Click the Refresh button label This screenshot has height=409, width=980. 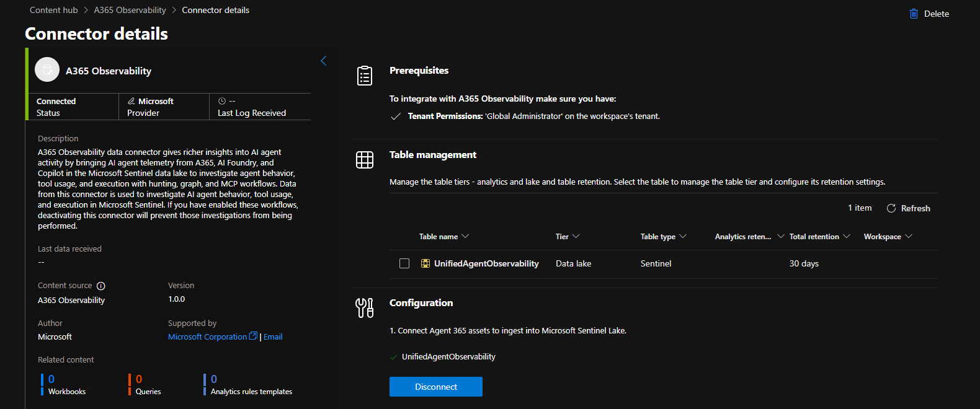(x=915, y=208)
